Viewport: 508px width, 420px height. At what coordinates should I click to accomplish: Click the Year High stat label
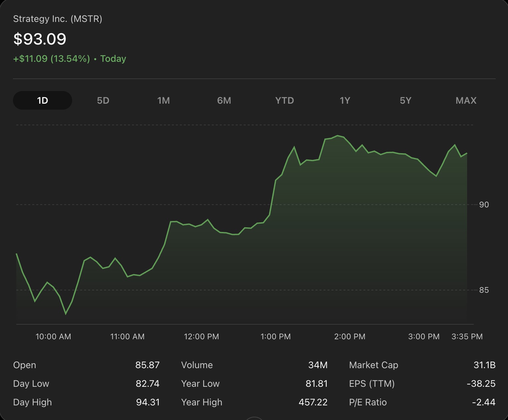tap(202, 402)
